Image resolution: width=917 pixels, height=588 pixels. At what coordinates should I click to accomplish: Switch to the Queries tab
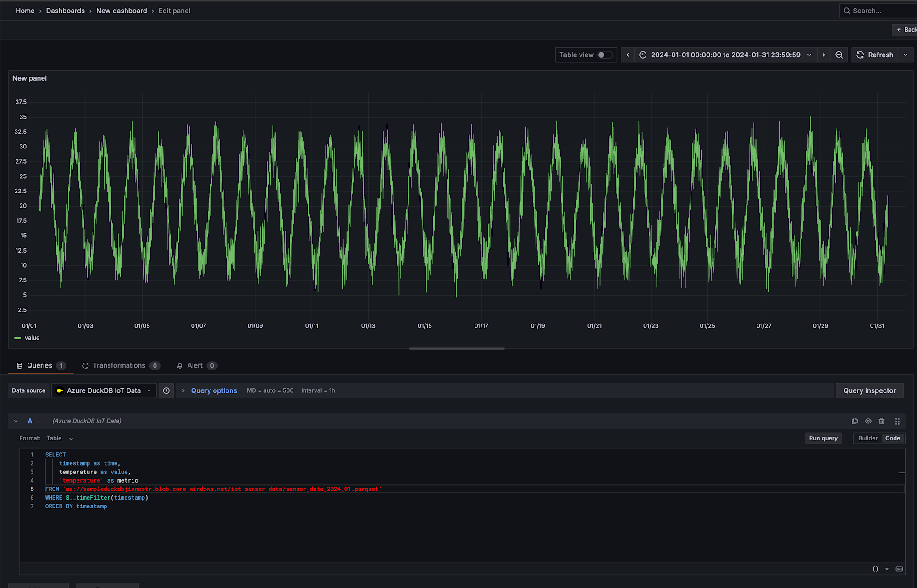tap(41, 365)
